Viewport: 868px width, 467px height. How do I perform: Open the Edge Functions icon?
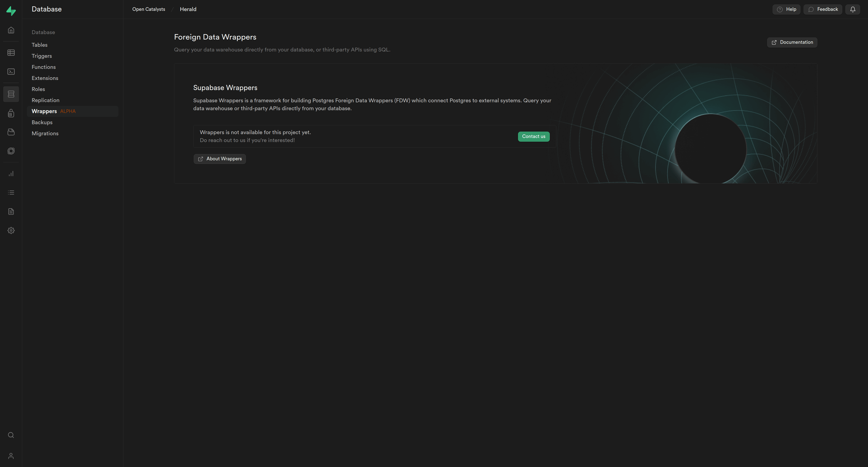[x=11, y=151]
